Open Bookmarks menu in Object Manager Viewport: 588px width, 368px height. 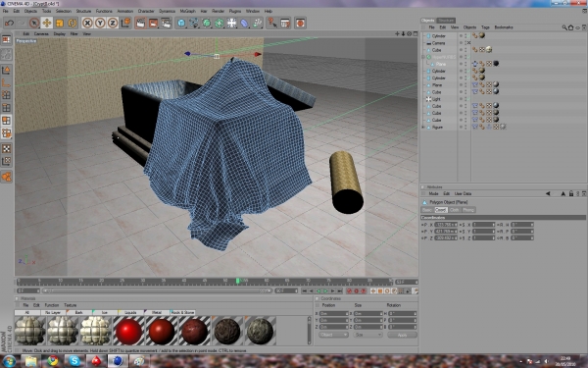pos(504,27)
